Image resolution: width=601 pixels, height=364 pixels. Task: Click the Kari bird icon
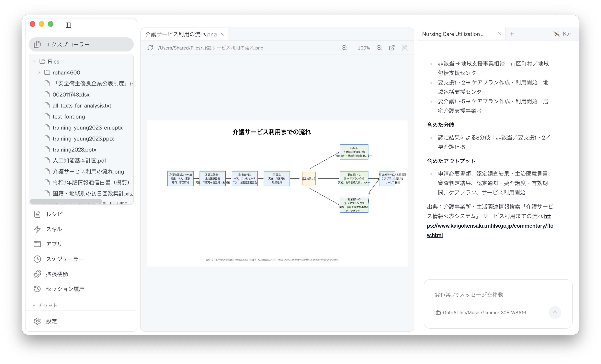pyautogui.click(x=556, y=34)
